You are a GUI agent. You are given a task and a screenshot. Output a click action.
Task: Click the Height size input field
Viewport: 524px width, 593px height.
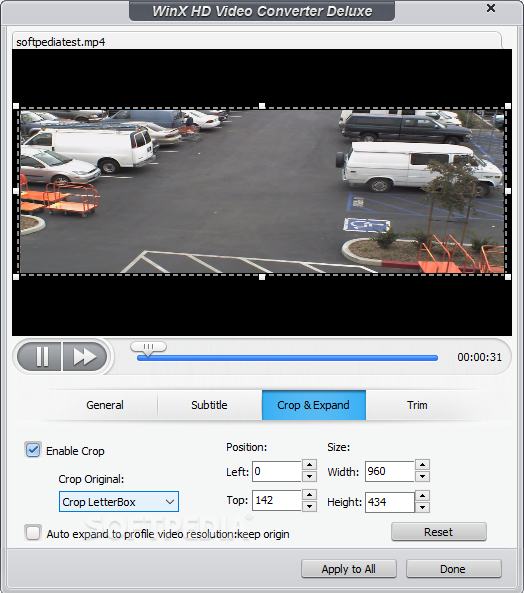coord(390,502)
